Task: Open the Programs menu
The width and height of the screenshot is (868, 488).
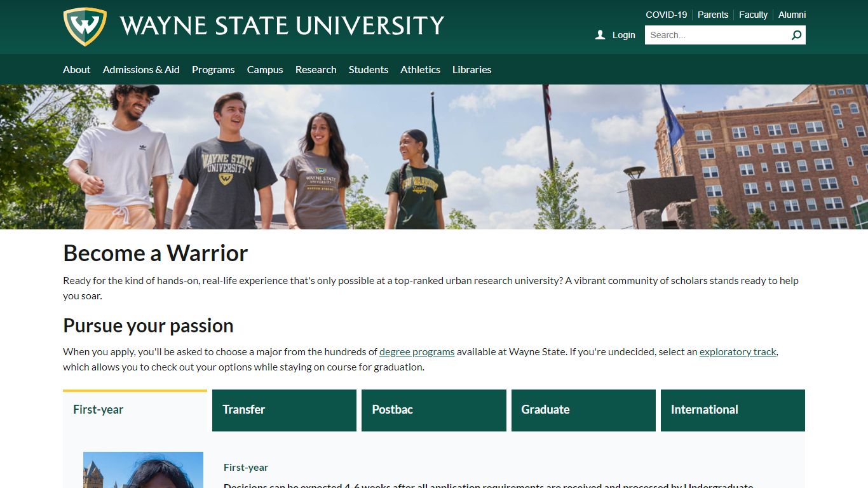Action: [x=214, y=69]
